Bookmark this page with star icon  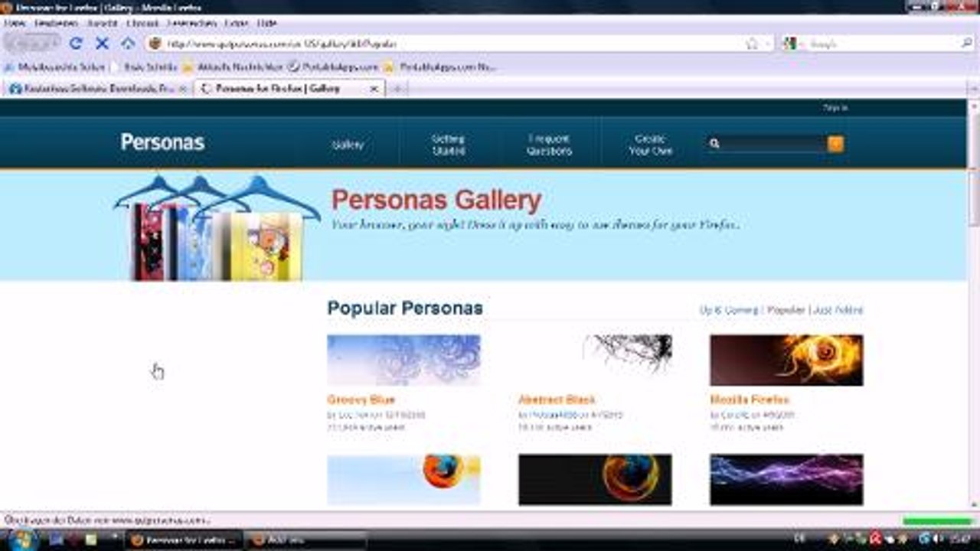click(x=752, y=44)
